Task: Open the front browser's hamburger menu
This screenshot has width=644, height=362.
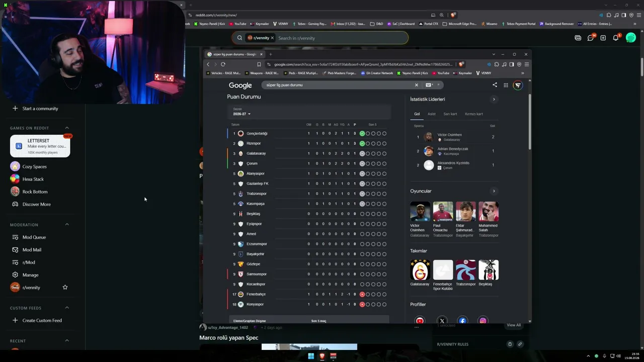Action: pyautogui.click(x=526, y=64)
